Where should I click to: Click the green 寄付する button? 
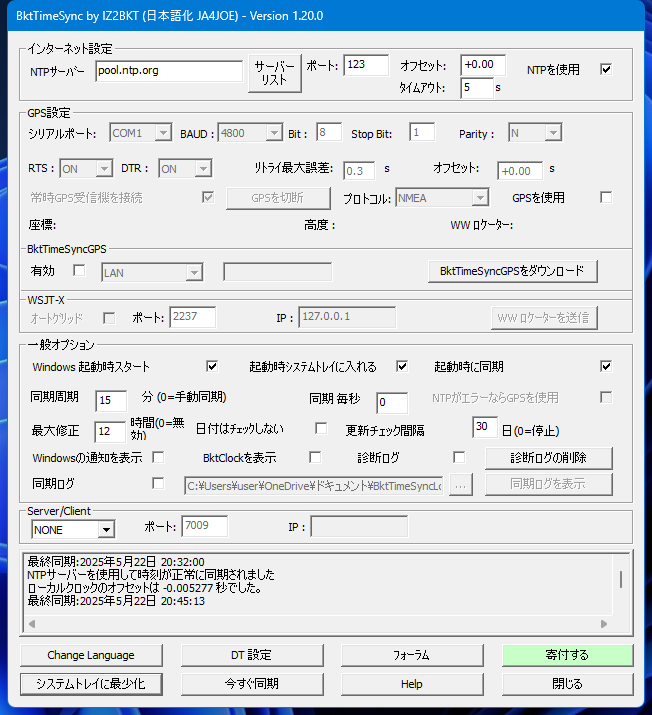pos(568,655)
